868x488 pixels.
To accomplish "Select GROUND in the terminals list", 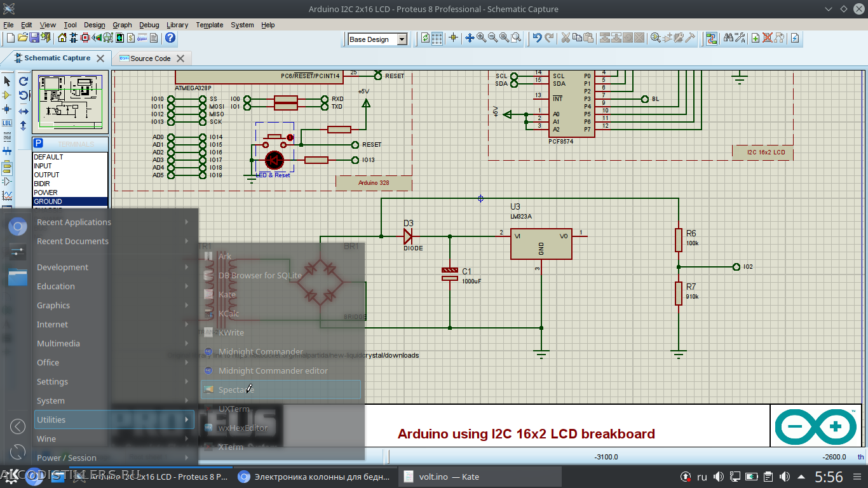I will coord(71,201).
